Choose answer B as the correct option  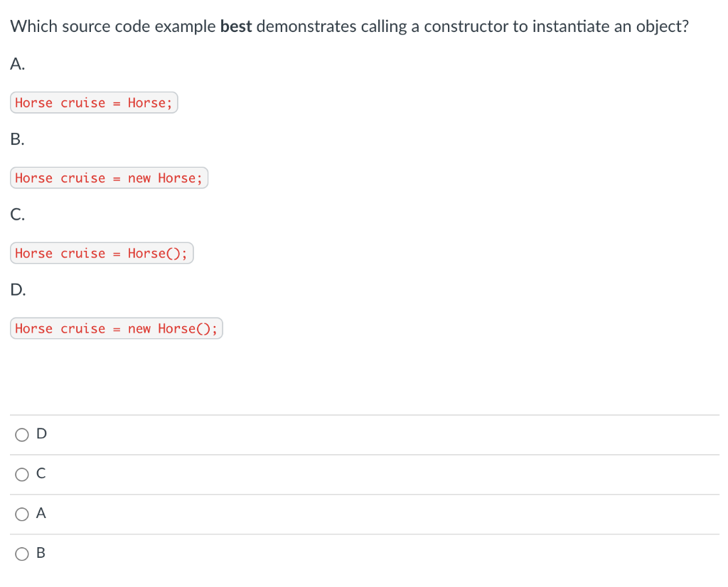pos(22,554)
